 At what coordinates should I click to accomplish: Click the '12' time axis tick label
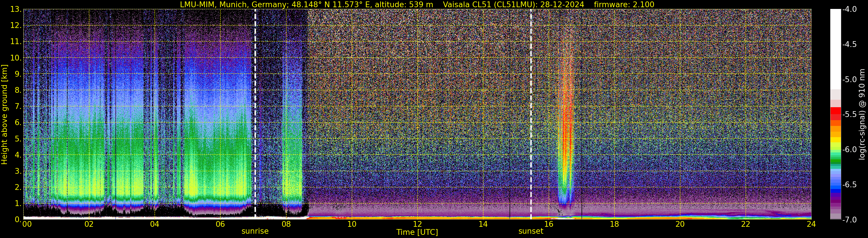point(417,224)
